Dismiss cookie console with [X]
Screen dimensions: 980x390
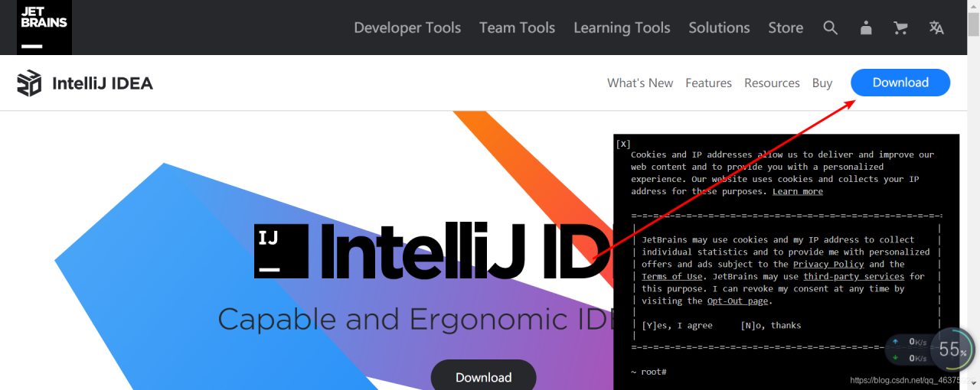(x=623, y=144)
